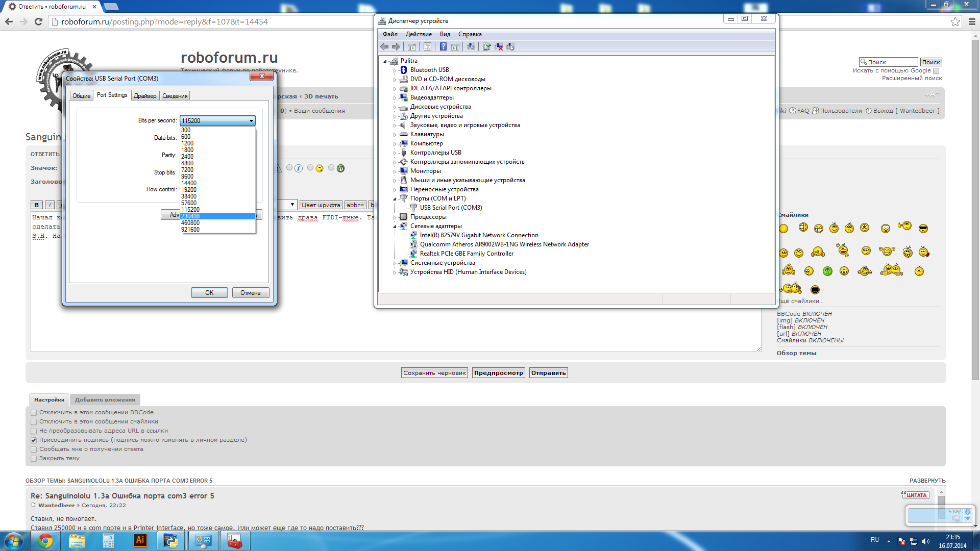
Task: Enable 'Сообщать мне о получении ответа'
Action: 34,449
